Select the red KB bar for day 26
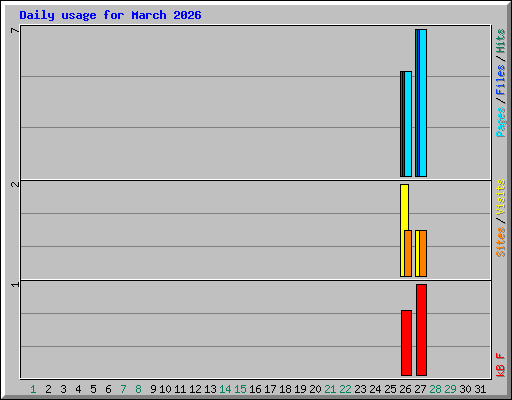Image resolution: width=512 pixels, height=400 pixels. click(x=406, y=343)
